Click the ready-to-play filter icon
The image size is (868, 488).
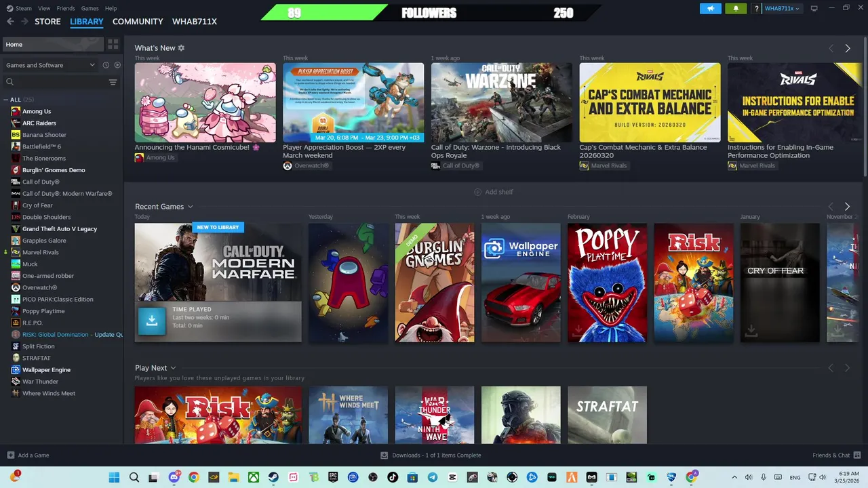point(117,65)
